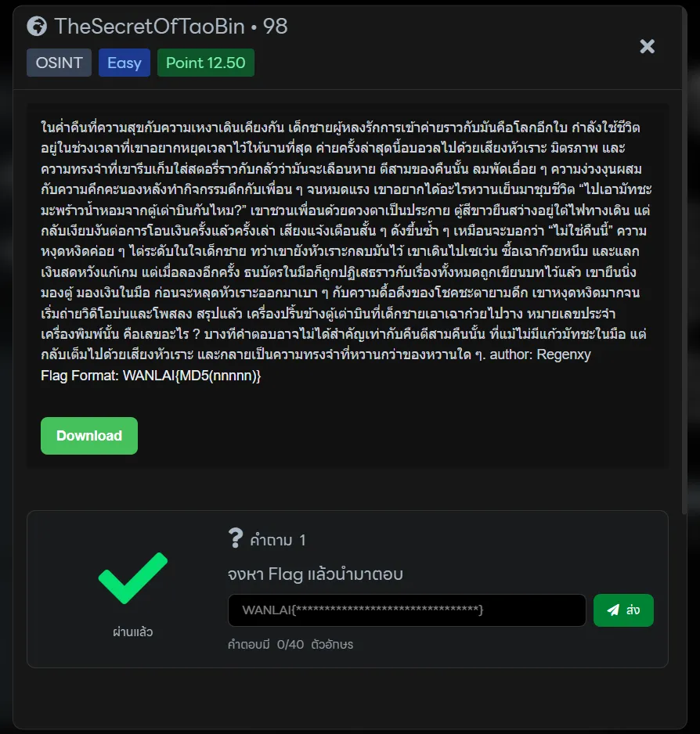
Task: Click the solve count 98 in header
Action: coord(276,27)
